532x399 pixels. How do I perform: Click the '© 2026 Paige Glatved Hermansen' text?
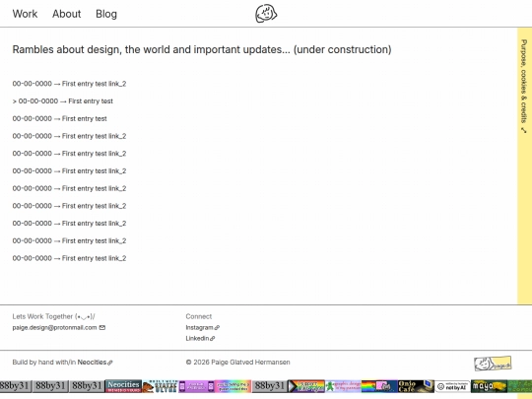tap(237, 363)
